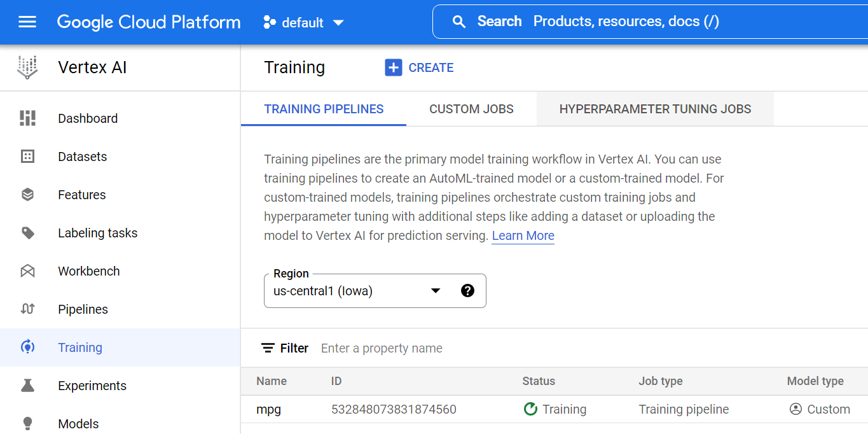The height and width of the screenshot is (434, 868).
Task: Click the Pipelines sidebar icon
Action: tap(27, 309)
